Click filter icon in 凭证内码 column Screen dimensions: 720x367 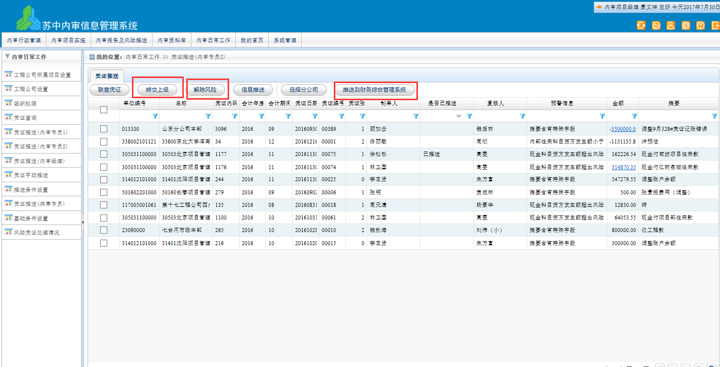(x=235, y=117)
